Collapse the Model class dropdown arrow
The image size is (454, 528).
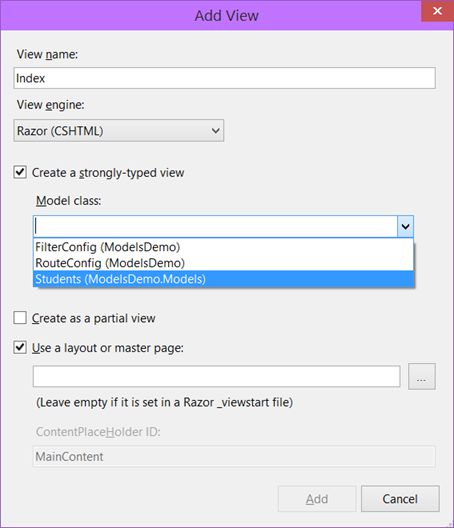[x=405, y=226]
